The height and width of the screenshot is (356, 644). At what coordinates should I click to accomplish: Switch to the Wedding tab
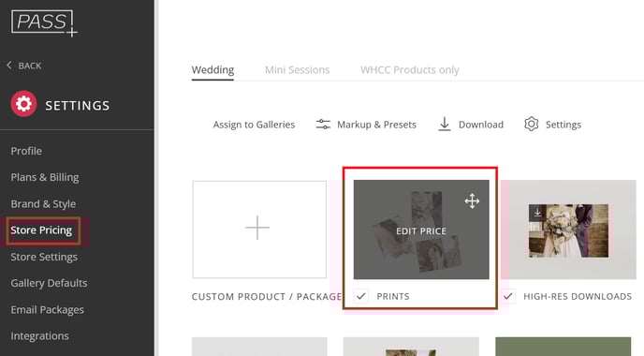(212, 70)
